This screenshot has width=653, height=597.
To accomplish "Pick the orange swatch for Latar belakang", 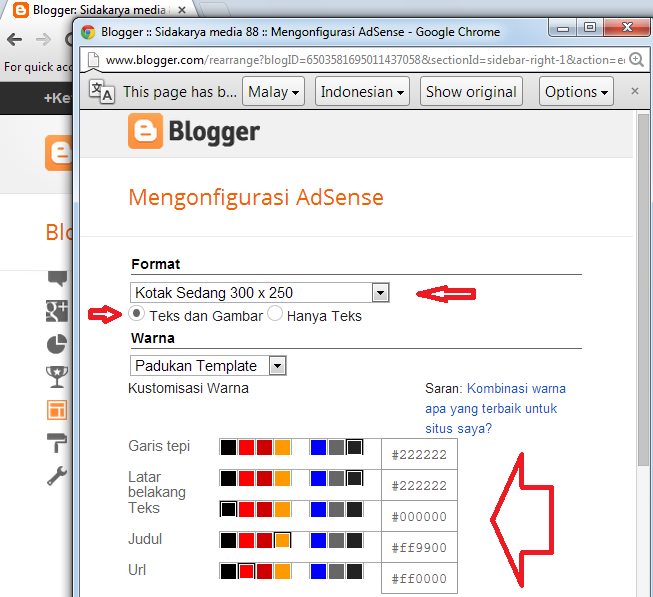I will (x=282, y=478).
